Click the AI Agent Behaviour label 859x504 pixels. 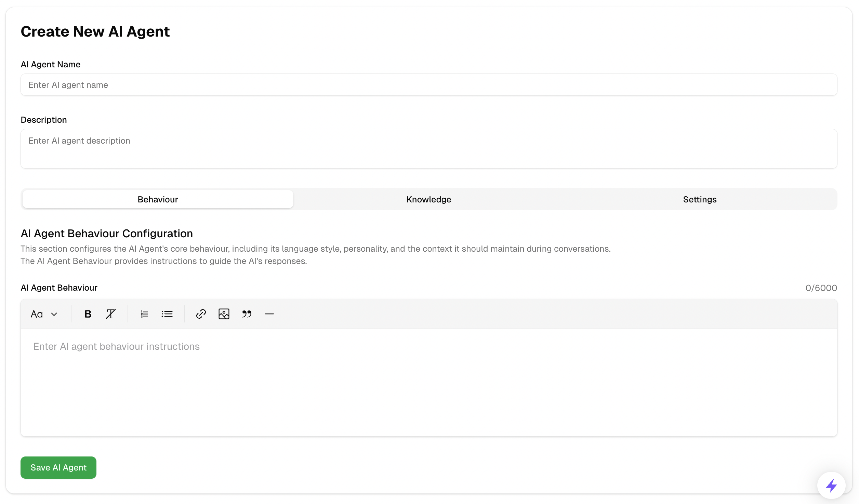click(x=59, y=288)
